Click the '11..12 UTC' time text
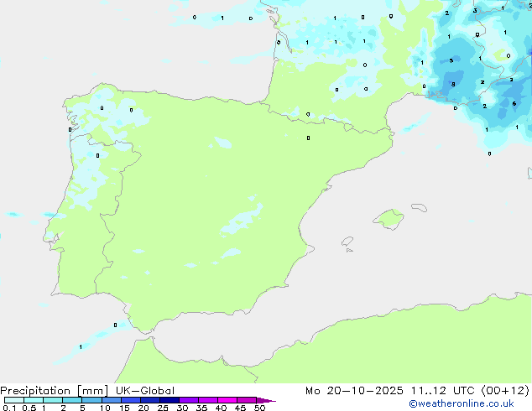Viewport: 532px width, 411px height. [x=442, y=391]
